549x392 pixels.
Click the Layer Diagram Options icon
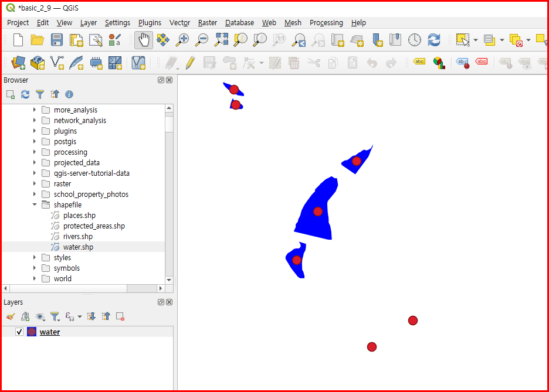pos(439,63)
